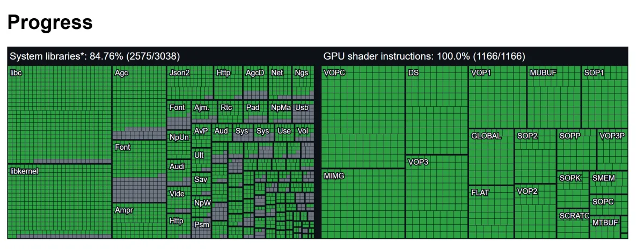The image size is (644, 249).
Task: Open the VOP3P shader instruction block
Action: point(612,150)
